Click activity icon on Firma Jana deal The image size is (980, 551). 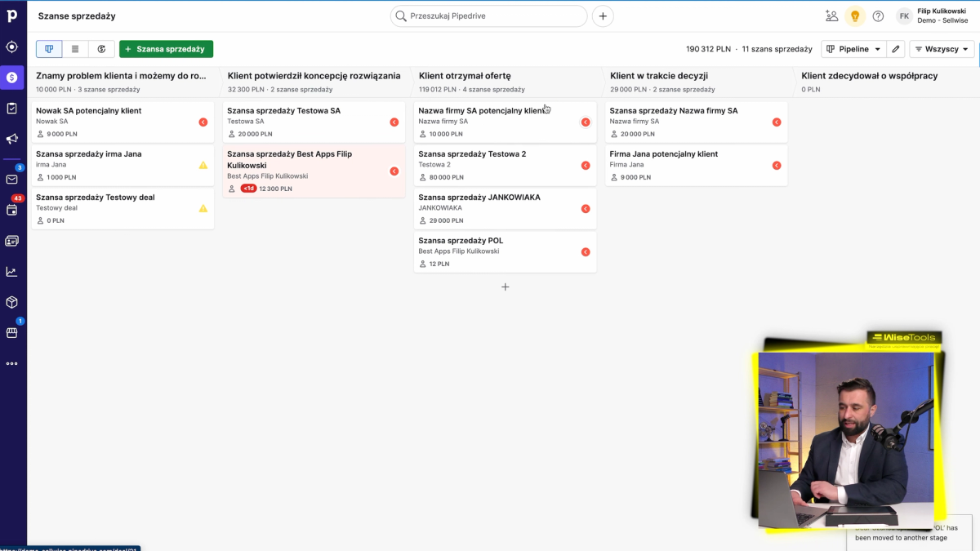coord(777,165)
